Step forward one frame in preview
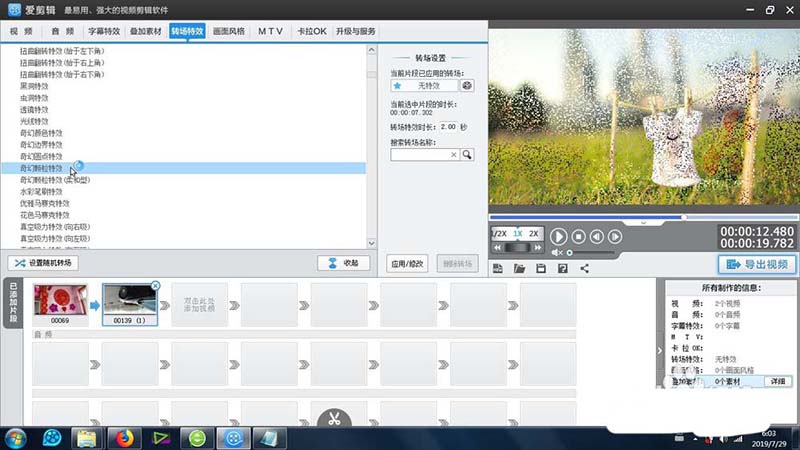Screen dimensions: 800x450 click(615, 237)
